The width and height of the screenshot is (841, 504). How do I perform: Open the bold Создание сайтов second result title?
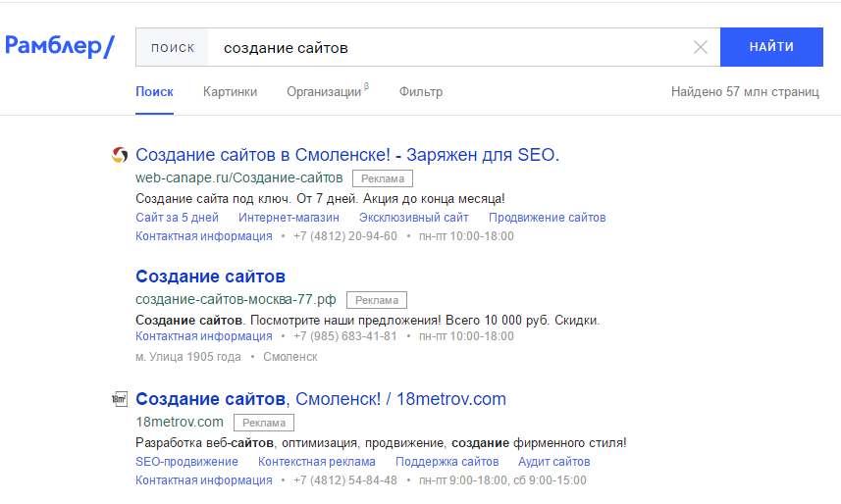(x=210, y=277)
